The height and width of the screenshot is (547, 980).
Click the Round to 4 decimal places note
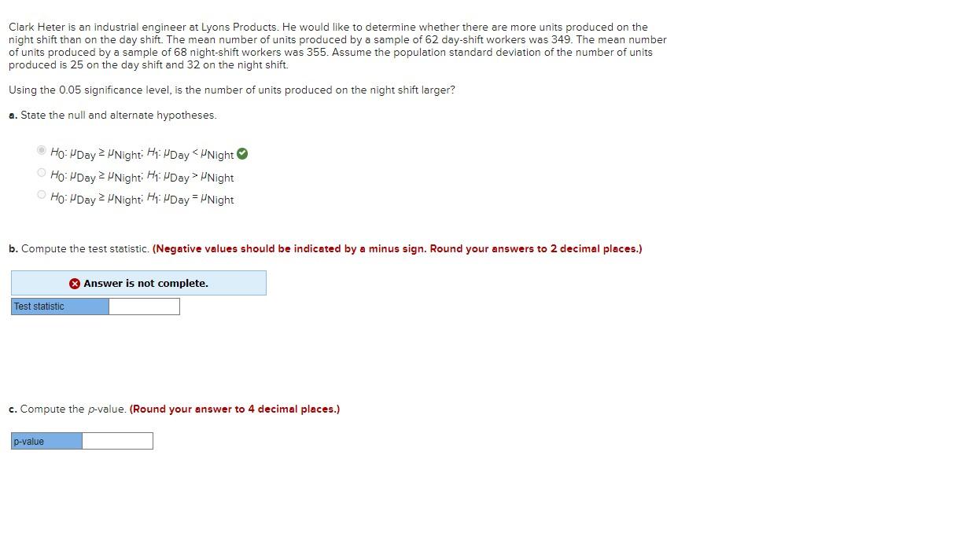click(234, 409)
